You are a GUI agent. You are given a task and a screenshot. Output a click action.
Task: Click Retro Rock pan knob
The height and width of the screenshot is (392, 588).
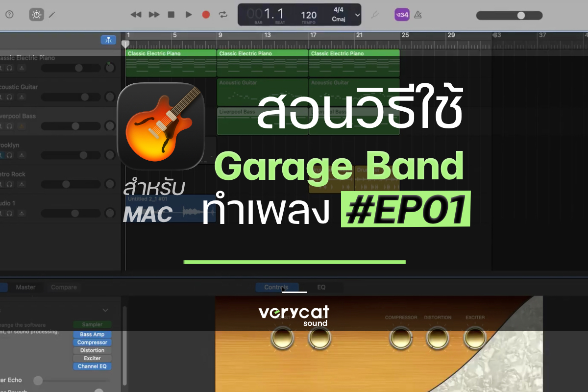click(110, 184)
